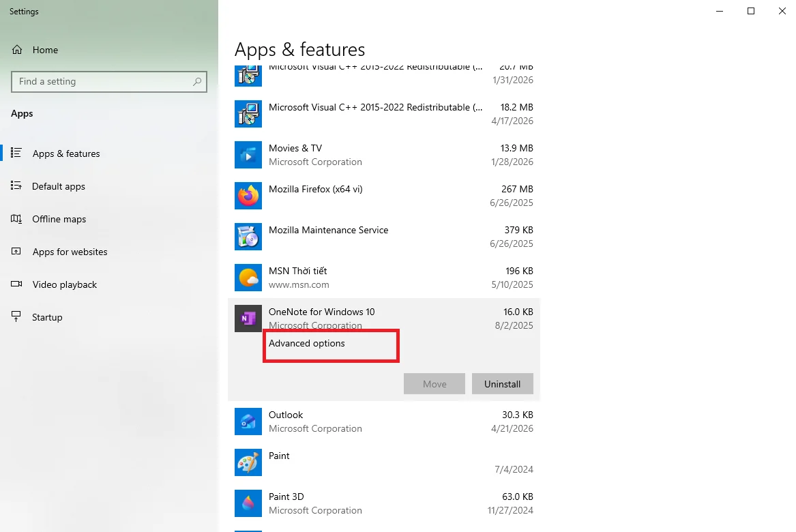This screenshot has width=796, height=532.
Task: Click the Home icon in sidebar
Action: pos(17,50)
